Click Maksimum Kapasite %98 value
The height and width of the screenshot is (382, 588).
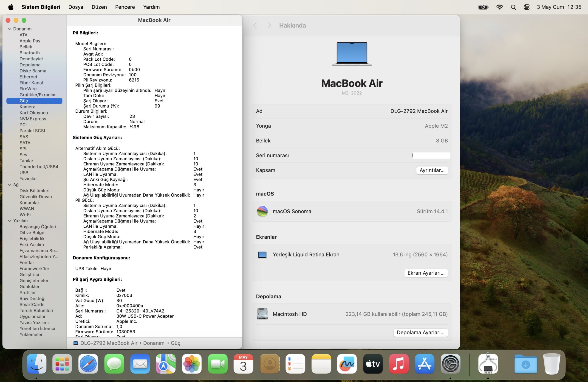click(134, 127)
